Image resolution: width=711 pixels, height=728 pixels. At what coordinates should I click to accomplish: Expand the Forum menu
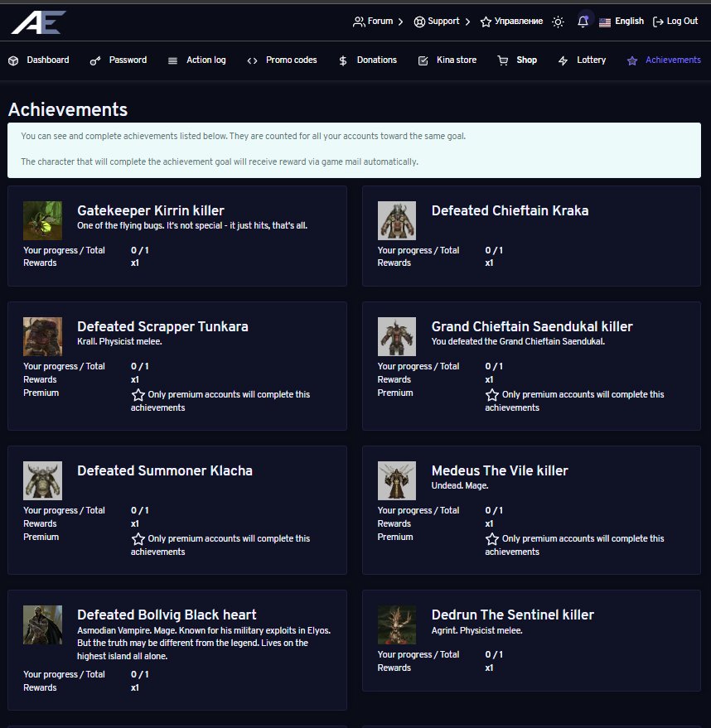(x=378, y=22)
